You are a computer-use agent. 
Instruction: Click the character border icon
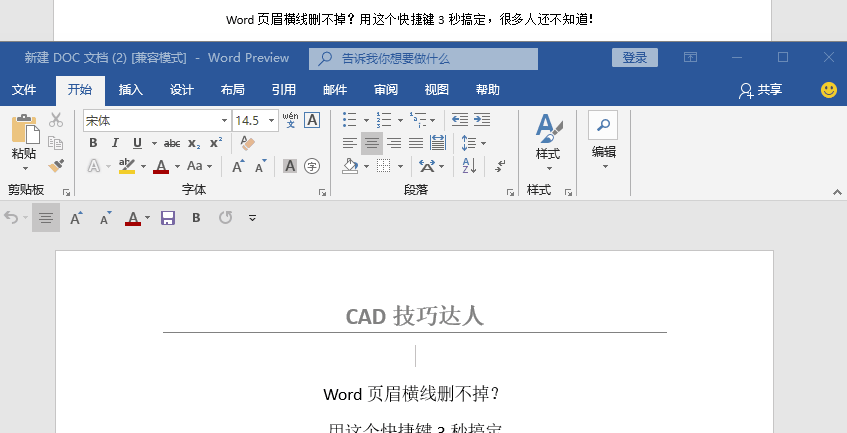pyautogui.click(x=312, y=120)
